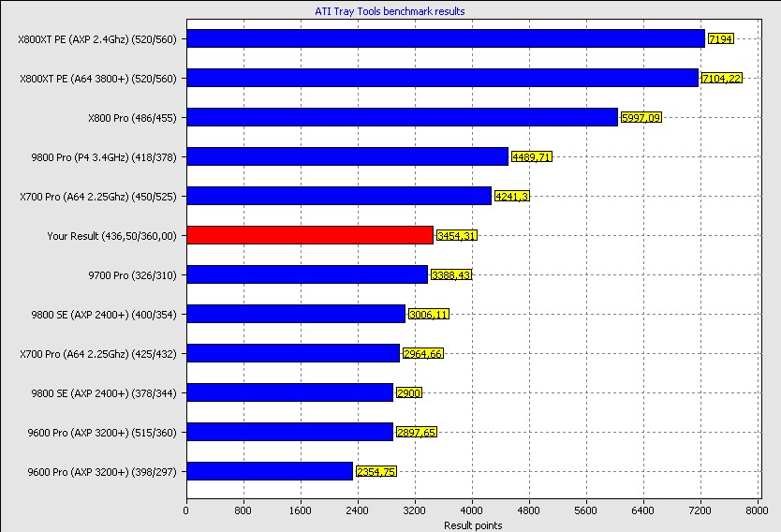Select the X800XT PE (AXP 2.4Ghz) (520/560) label
The image size is (781, 532).
coord(97,39)
